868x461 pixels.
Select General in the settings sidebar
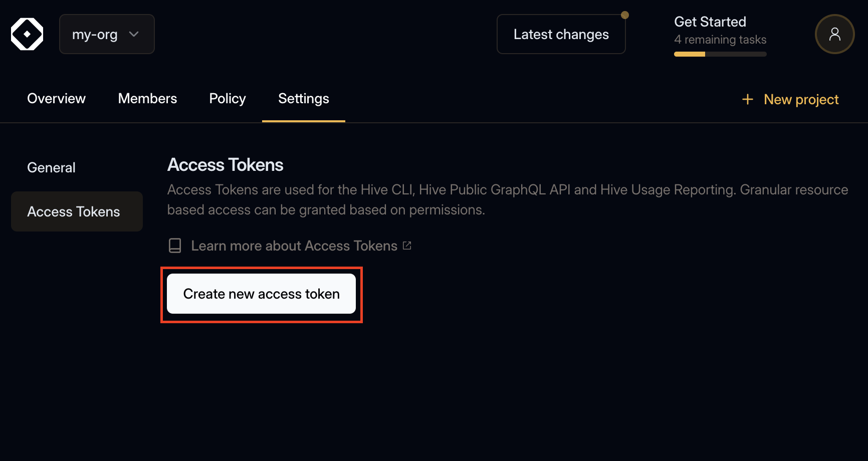(x=51, y=167)
